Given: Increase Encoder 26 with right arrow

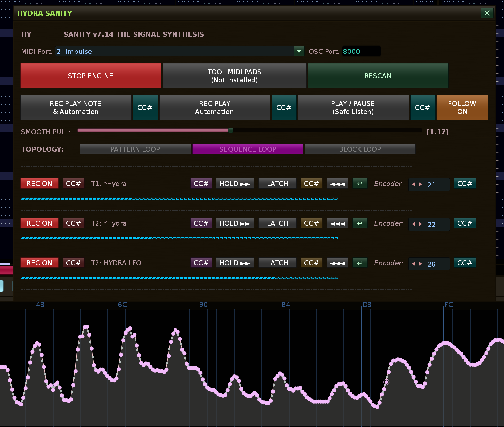Looking at the screenshot, I should [420, 264].
